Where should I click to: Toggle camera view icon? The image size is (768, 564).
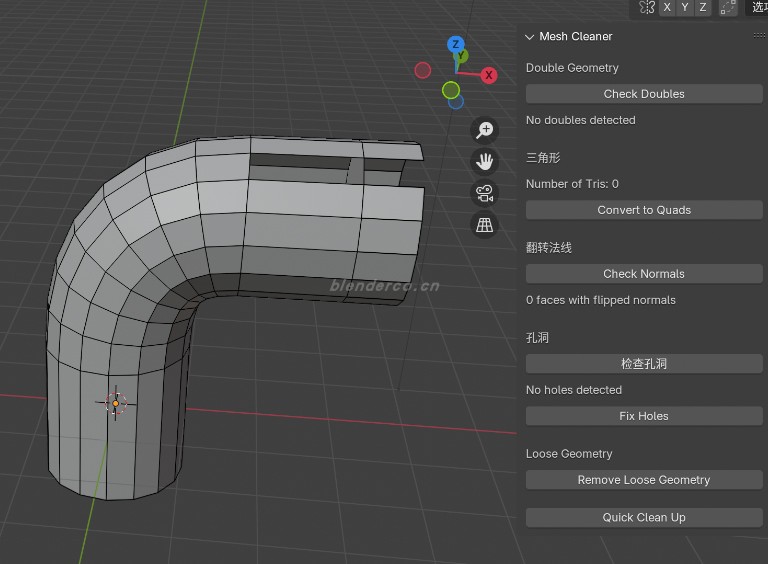pyautogui.click(x=484, y=193)
